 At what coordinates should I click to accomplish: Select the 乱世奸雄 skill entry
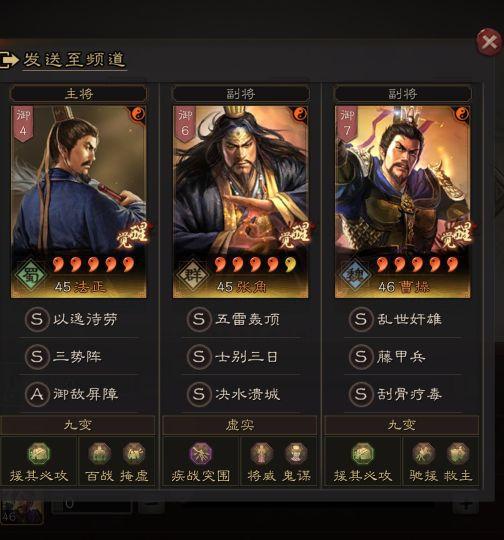click(403, 319)
